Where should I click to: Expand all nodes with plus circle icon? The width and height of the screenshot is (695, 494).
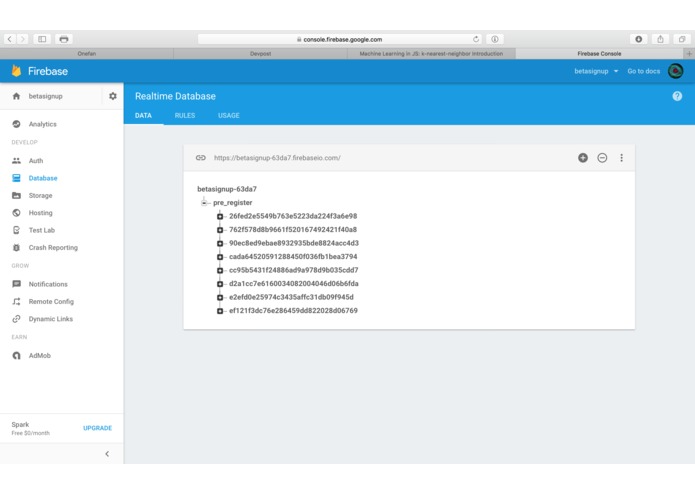583,158
